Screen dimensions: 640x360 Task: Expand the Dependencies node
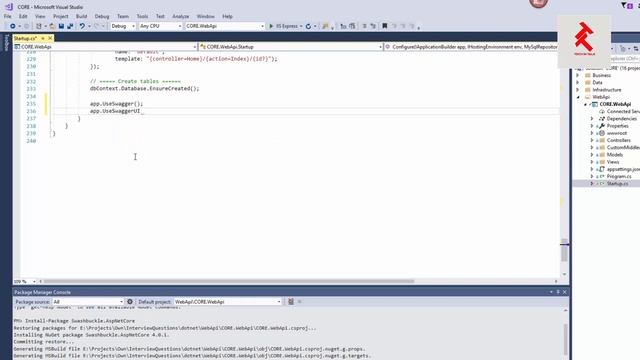point(592,119)
